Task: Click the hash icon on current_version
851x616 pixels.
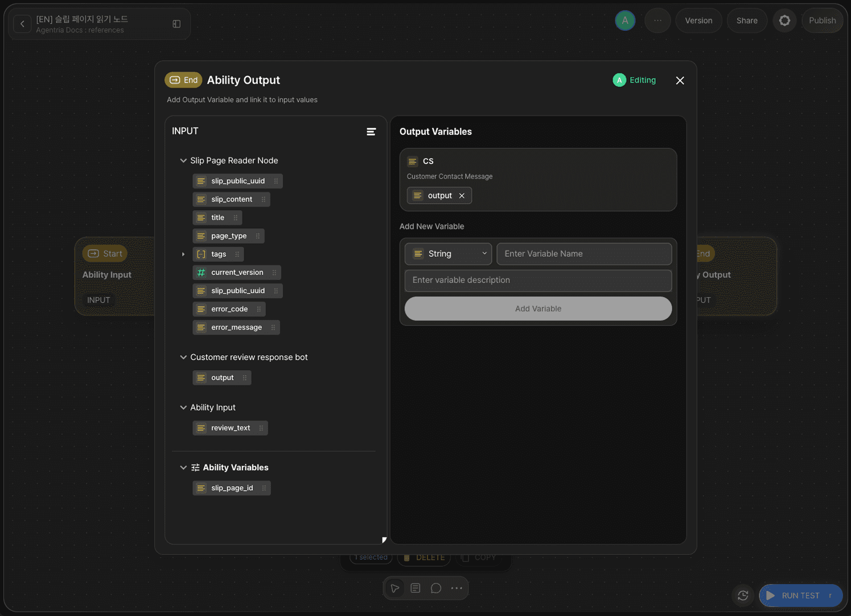Action: click(201, 273)
